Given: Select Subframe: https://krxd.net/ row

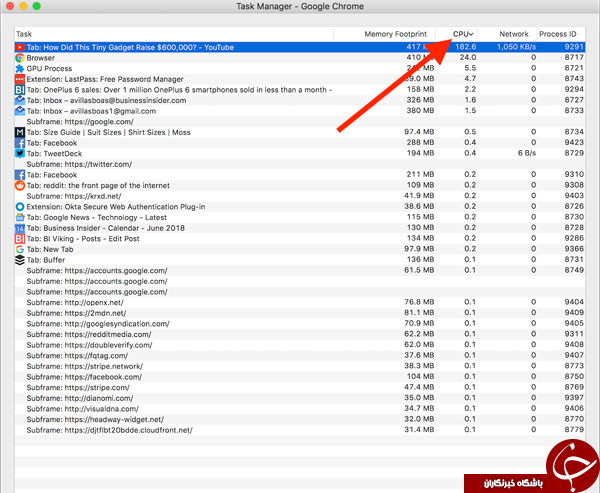Looking at the screenshot, I should 300,196.
